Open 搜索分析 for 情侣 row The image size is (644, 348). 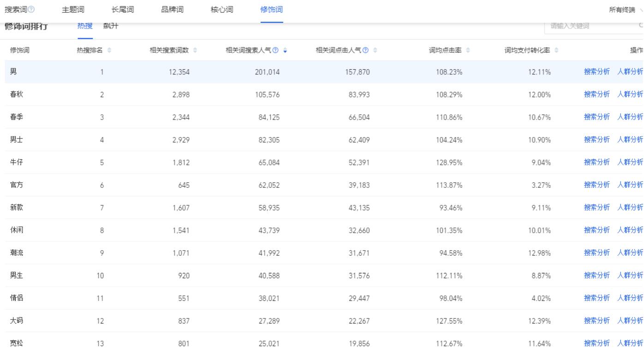pyautogui.click(x=597, y=298)
